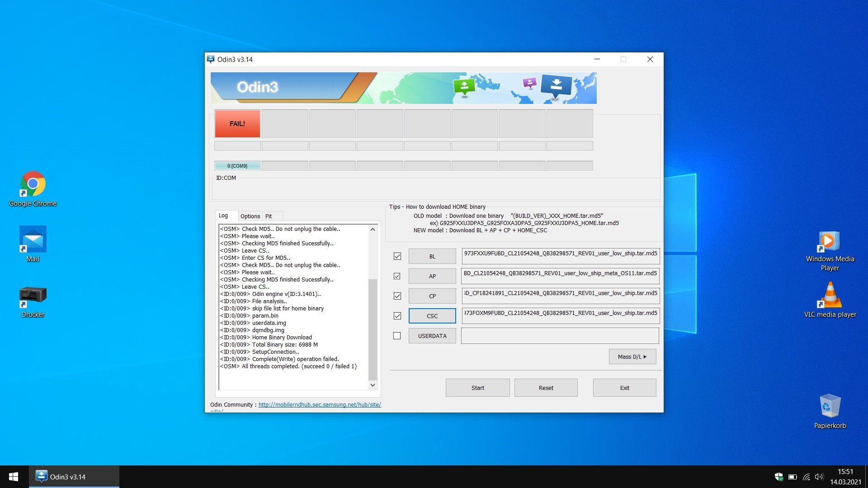The height and width of the screenshot is (488, 868).
Task: Click the purple download marker on banner
Action: coord(529,83)
